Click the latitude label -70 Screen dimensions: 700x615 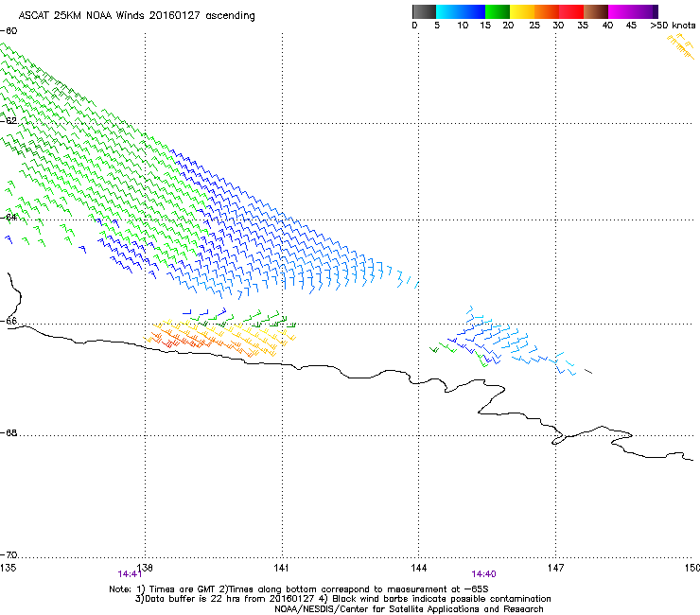(x=9, y=555)
